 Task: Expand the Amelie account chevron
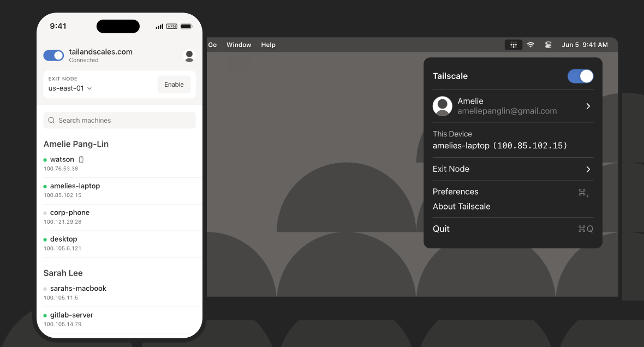tap(588, 106)
